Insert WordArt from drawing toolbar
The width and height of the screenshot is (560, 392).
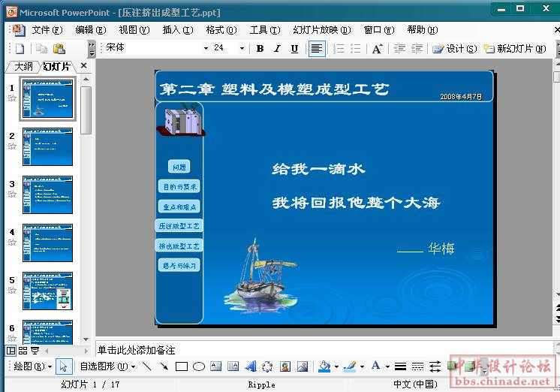coord(250,366)
